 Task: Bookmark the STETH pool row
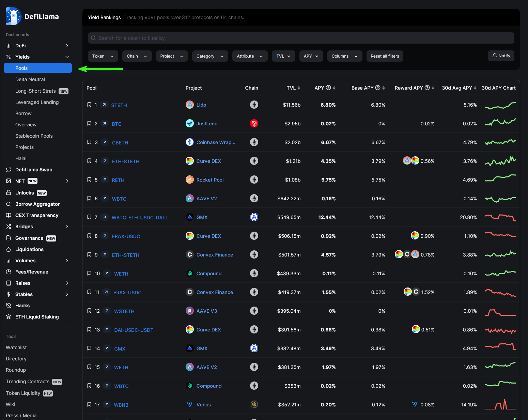click(x=89, y=105)
